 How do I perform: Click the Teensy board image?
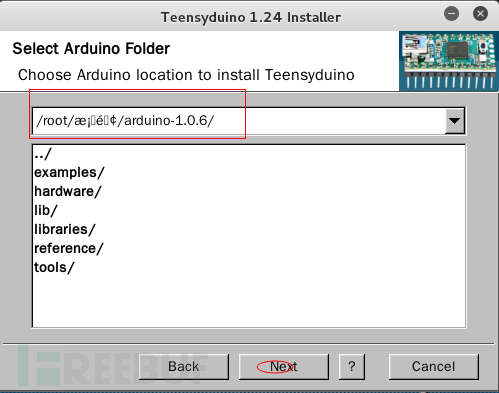click(449, 61)
